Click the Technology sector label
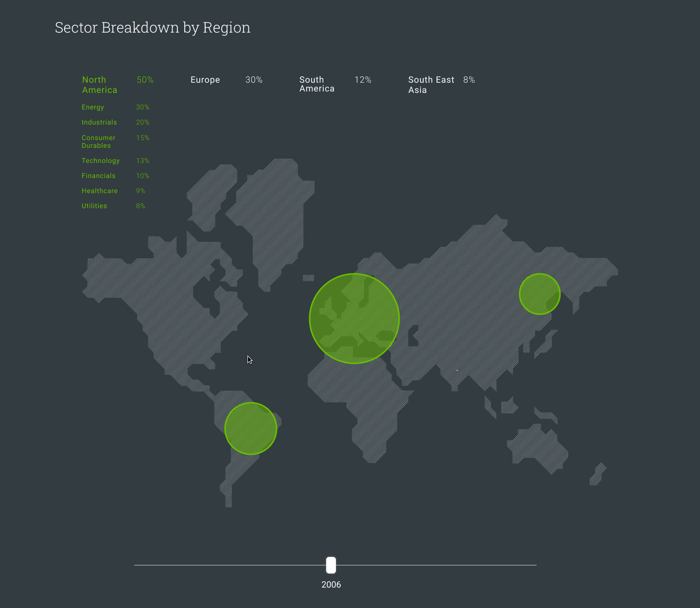 pyautogui.click(x=101, y=161)
